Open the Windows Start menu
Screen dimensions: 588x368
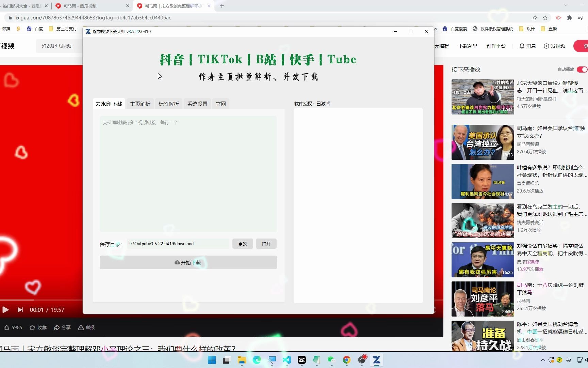coord(212,360)
